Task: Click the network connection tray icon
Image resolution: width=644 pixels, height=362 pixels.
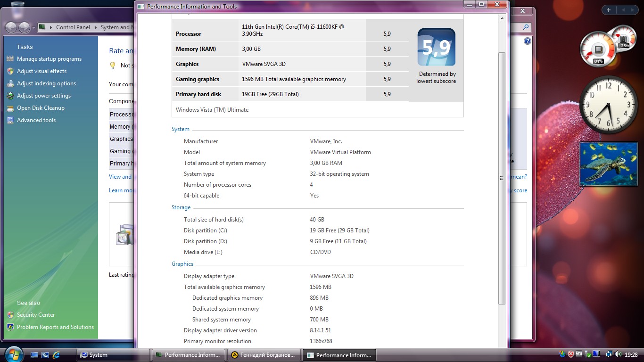Action: tap(609, 354)
